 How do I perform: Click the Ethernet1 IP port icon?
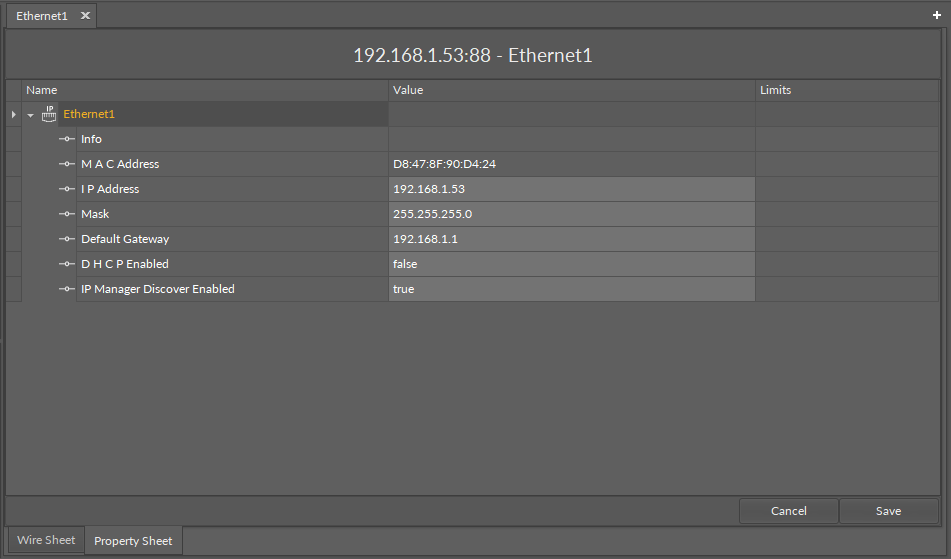point(49,114)
